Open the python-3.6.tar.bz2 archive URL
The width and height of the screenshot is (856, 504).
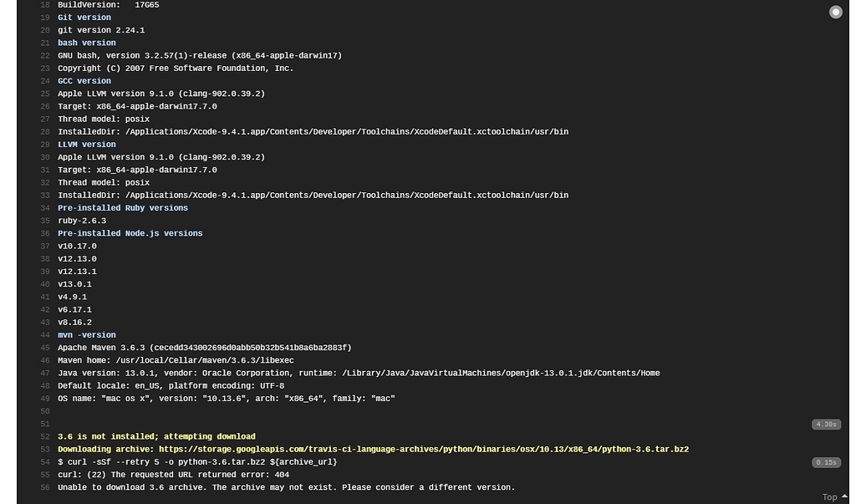point(424,450)
